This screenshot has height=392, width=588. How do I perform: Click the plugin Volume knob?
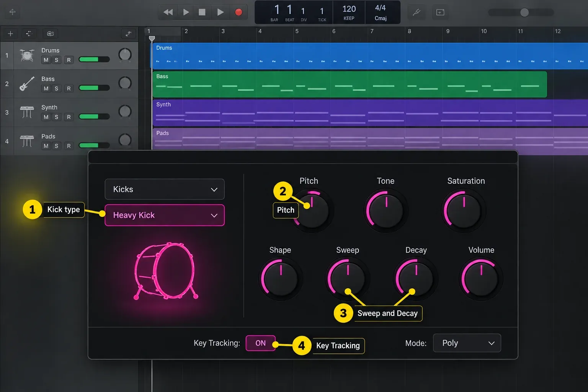[x=481, y=278]
